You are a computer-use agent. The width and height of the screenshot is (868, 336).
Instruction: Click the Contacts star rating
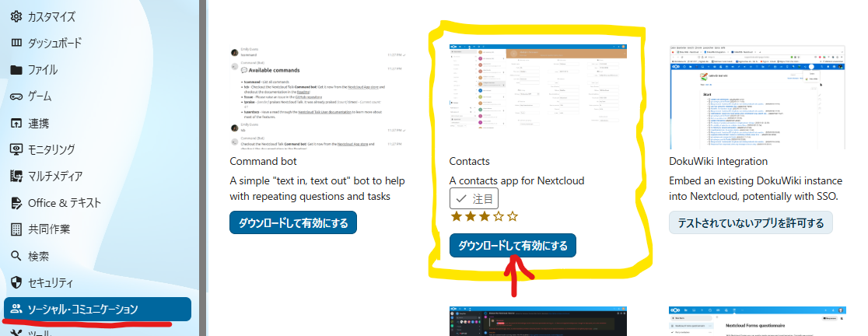pyautogui.click(x=485, y=216)
